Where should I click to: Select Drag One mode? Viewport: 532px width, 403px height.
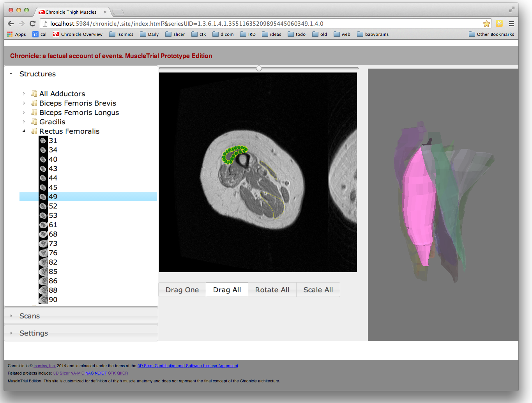pyautogui.click(x=182, y=290)
